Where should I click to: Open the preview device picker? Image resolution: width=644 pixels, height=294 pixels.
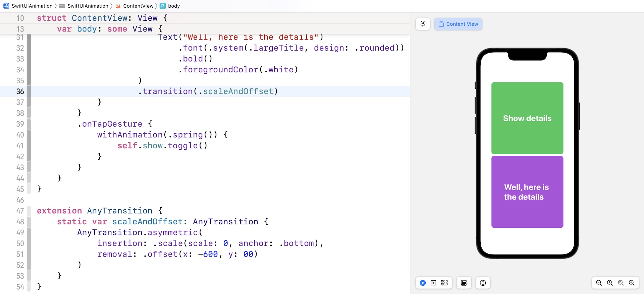click(x=483, y=283)
